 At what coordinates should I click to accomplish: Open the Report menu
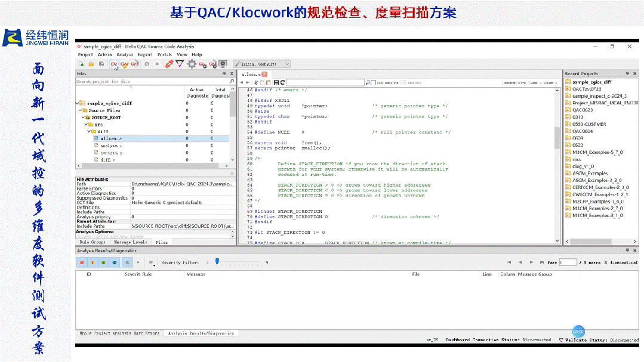point(145,55)
